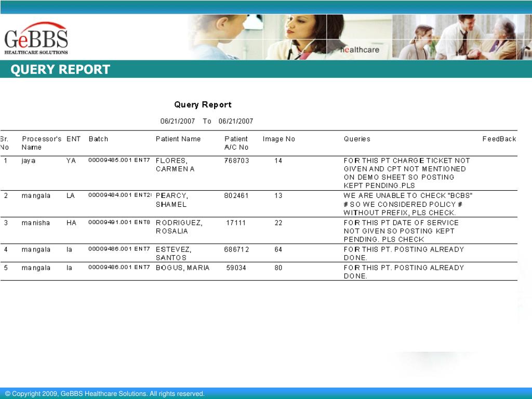This screenshot has width=532, height=399.
Task: Select patient name ESTEVEZ, SANTOS
Action: tap(174, 254)
